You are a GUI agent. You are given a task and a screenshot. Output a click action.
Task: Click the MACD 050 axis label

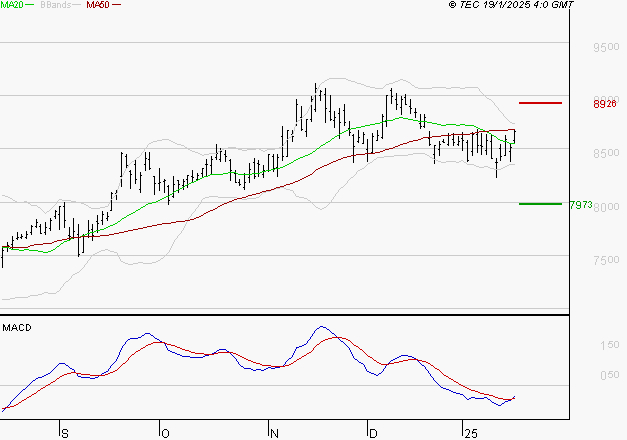click(x=610, y=375)
